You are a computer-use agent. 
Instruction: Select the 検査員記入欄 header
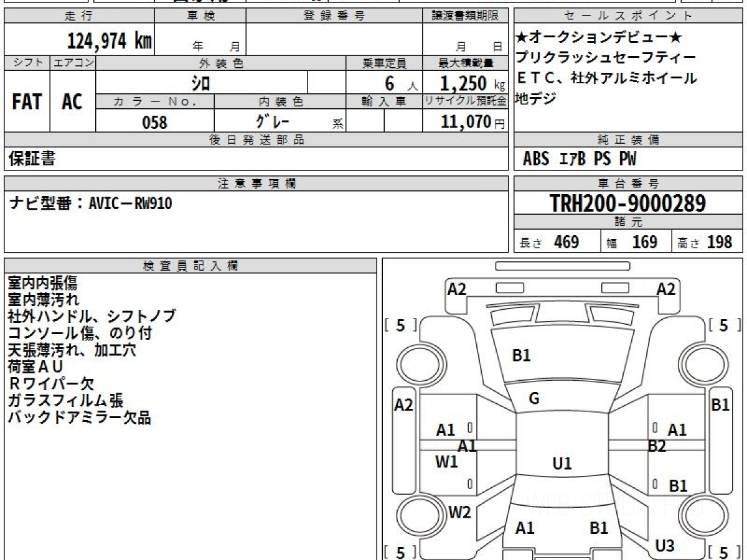tap(190, 266)
